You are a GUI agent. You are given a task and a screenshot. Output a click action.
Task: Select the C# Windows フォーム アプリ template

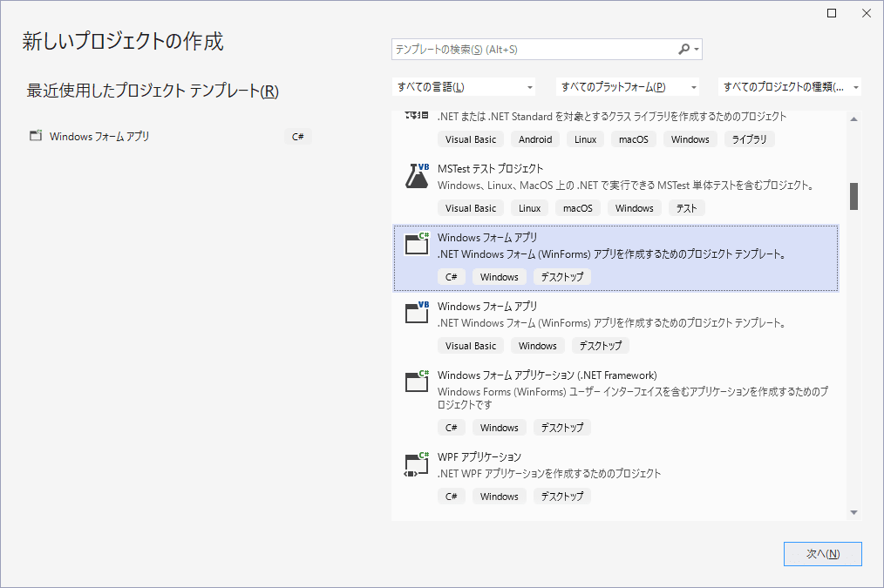(x=615, y=258)
